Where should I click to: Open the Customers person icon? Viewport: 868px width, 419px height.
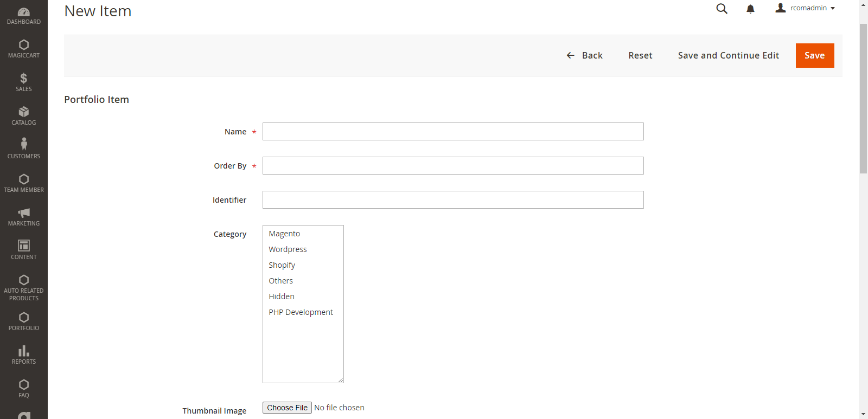pyautogui.click(x=24, y=144)
